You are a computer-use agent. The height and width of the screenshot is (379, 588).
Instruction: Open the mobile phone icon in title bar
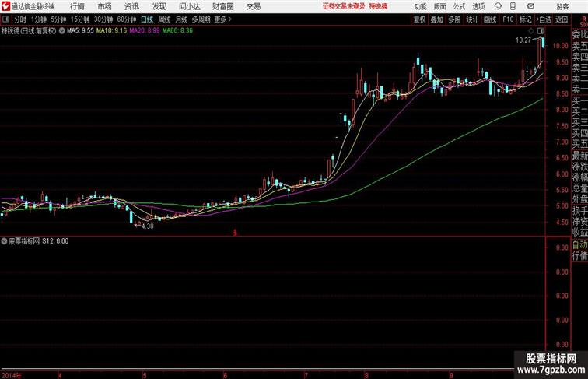point(513,6)
